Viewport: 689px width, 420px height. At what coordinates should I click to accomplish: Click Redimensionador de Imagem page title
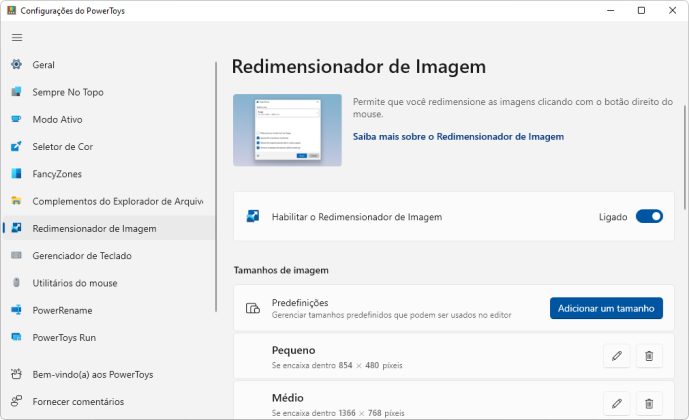(359, 67)
